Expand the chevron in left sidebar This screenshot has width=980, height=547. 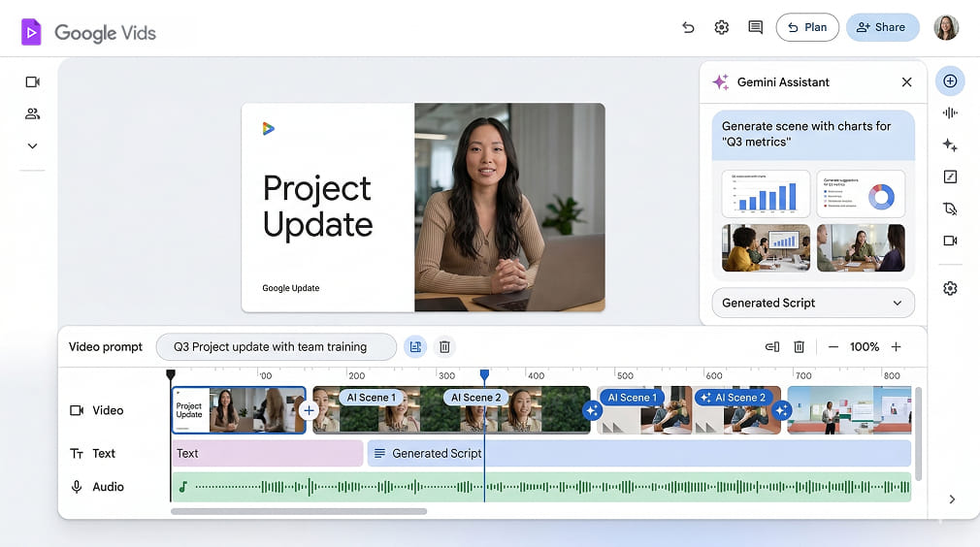(32, 145)
